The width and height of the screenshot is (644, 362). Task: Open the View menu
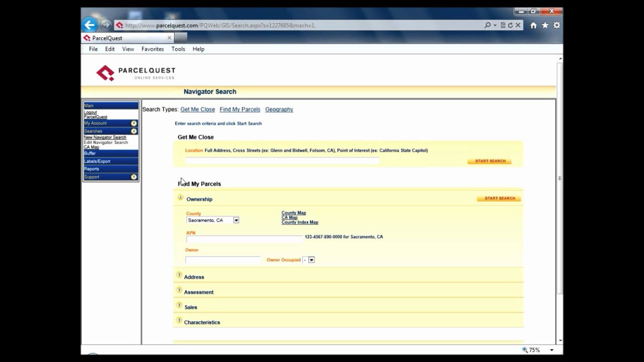coord(128,49)
